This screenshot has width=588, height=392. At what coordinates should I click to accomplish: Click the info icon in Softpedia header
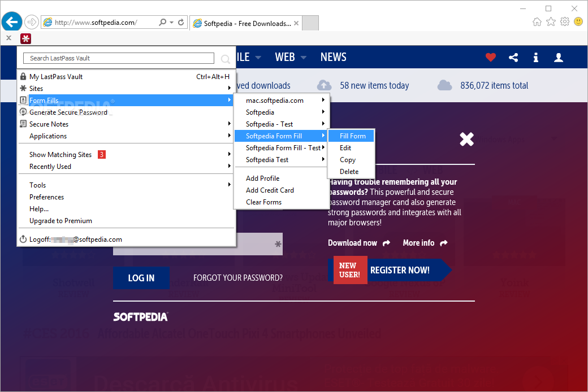536,58
